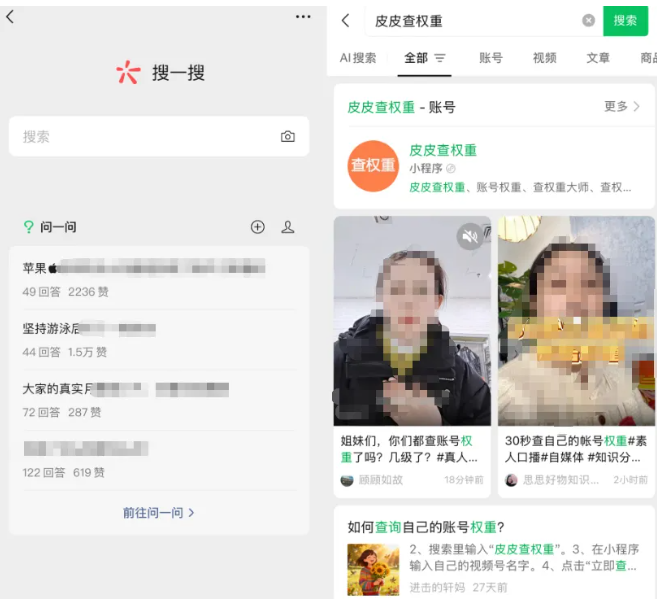Open the 顾顾如故 author name
Viewport: 657px width, 599px height.
380,480
